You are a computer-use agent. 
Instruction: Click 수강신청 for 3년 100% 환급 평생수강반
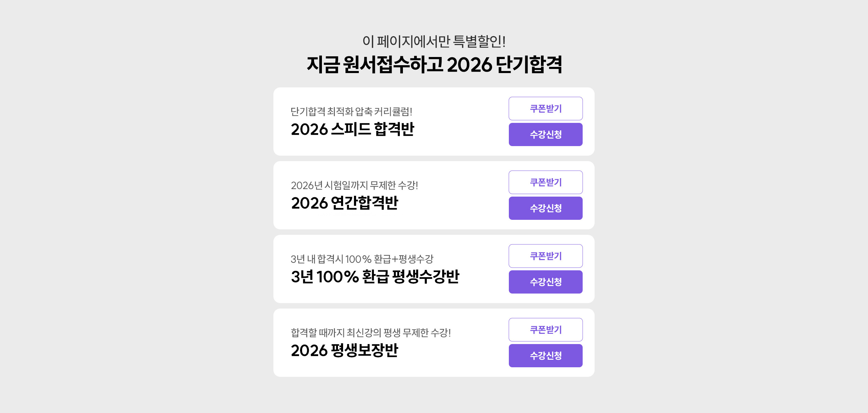545,282
